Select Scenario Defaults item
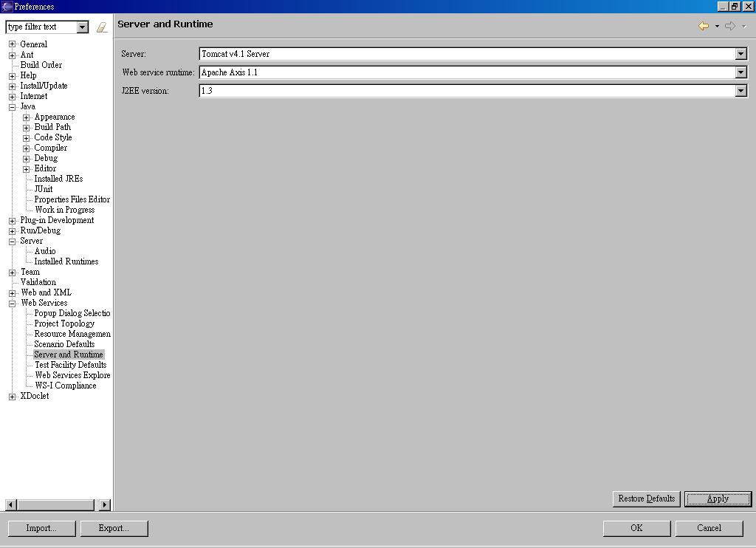Screen dimensions: 756x548 [64, 344]
